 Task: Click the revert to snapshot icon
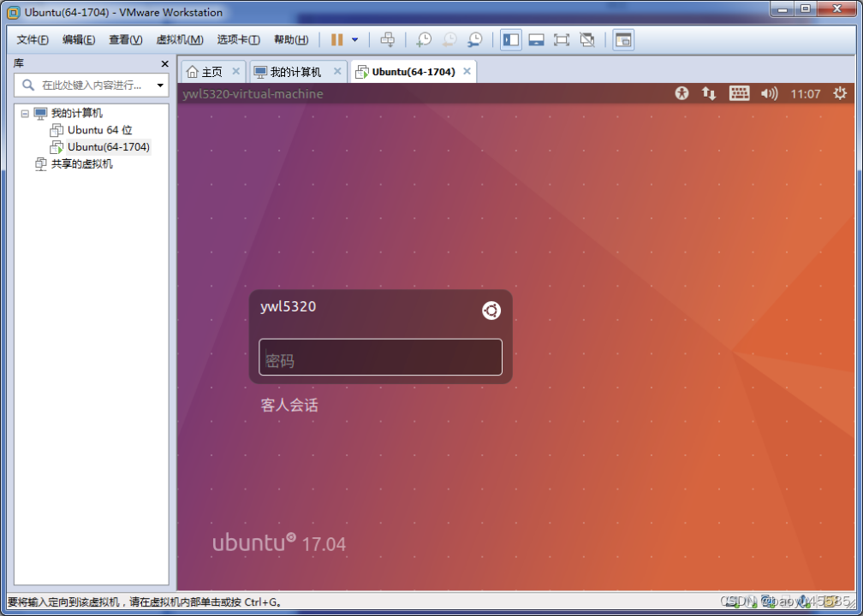coord(449,39)
